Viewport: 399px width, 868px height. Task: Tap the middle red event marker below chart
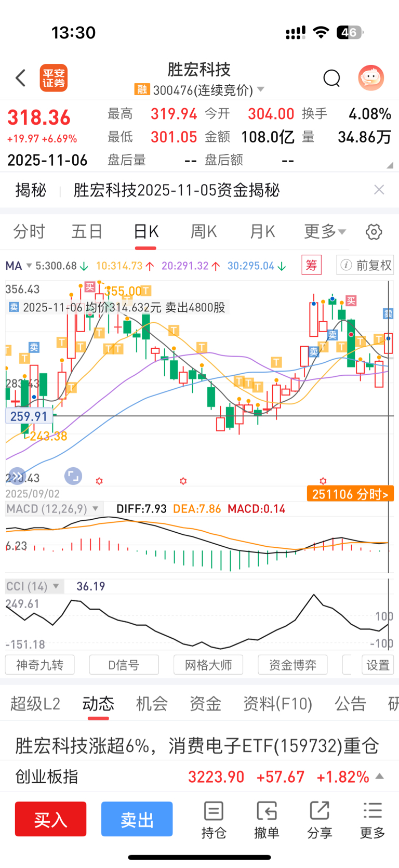183,481
